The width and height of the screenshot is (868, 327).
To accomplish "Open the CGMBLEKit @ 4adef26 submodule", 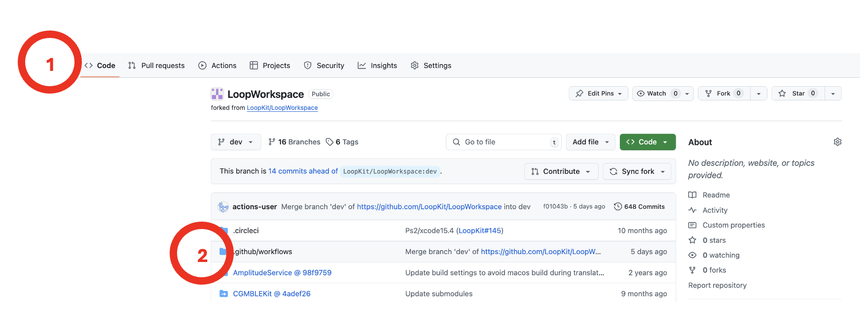I will [x=272, y=294].
